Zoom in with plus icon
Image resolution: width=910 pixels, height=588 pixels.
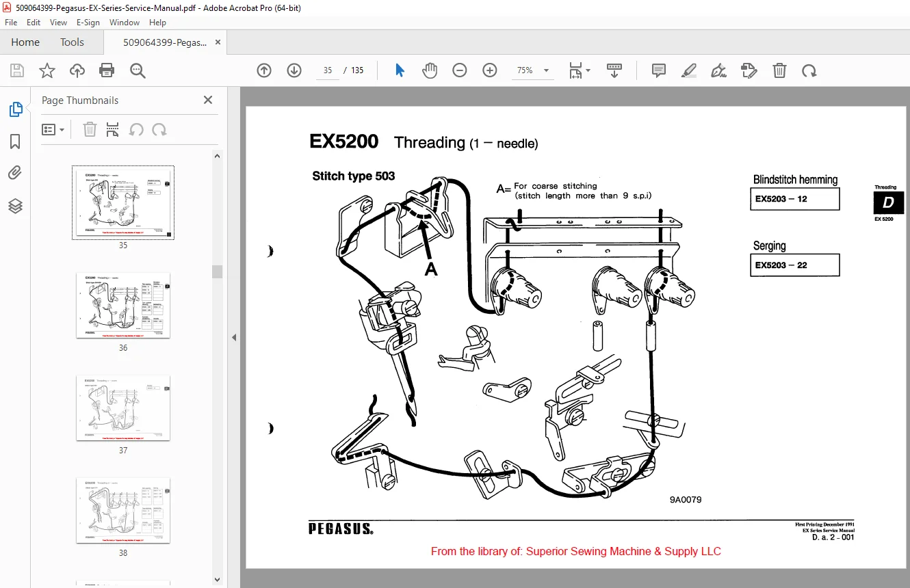[490, 70]
